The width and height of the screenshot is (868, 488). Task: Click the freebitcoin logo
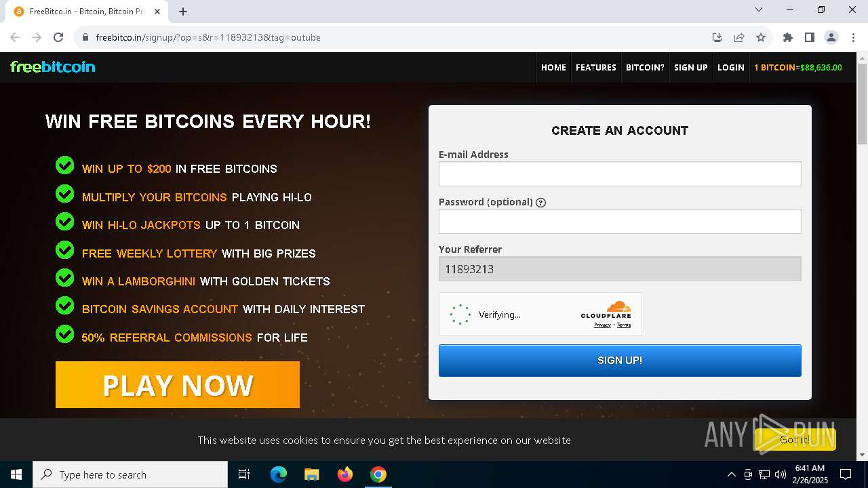point(53,66)
